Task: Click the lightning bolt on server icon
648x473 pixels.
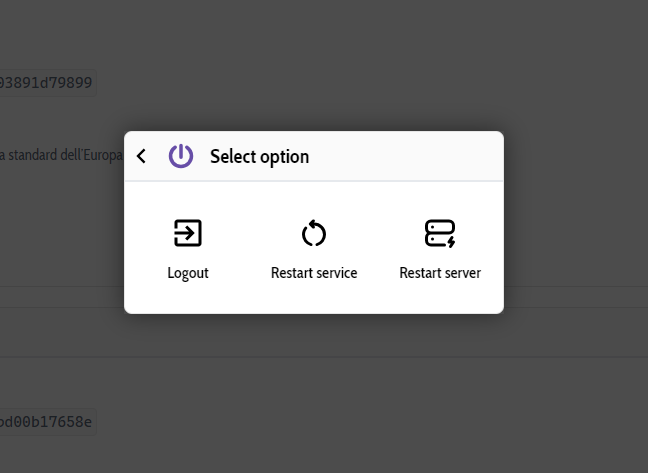Action: click(451, 241)
